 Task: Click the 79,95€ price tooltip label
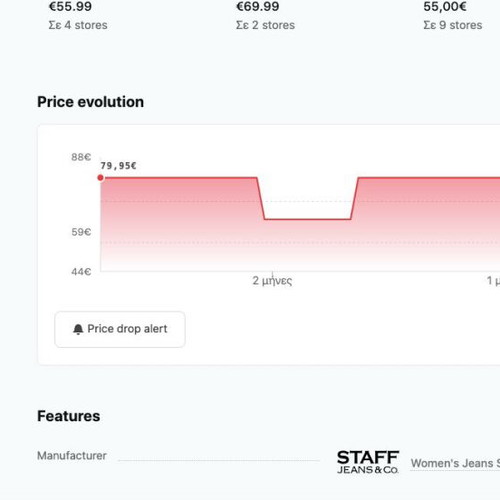click(x=118, y=166)
